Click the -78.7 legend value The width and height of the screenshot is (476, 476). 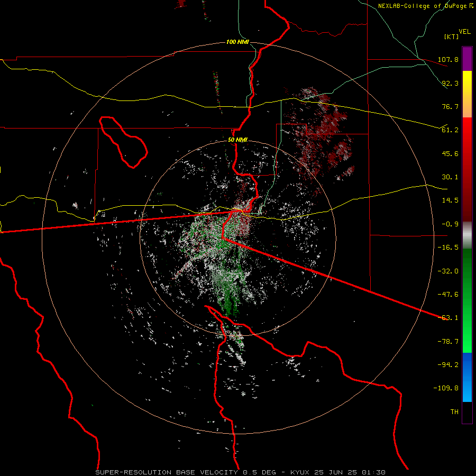[x=448, y=342]
